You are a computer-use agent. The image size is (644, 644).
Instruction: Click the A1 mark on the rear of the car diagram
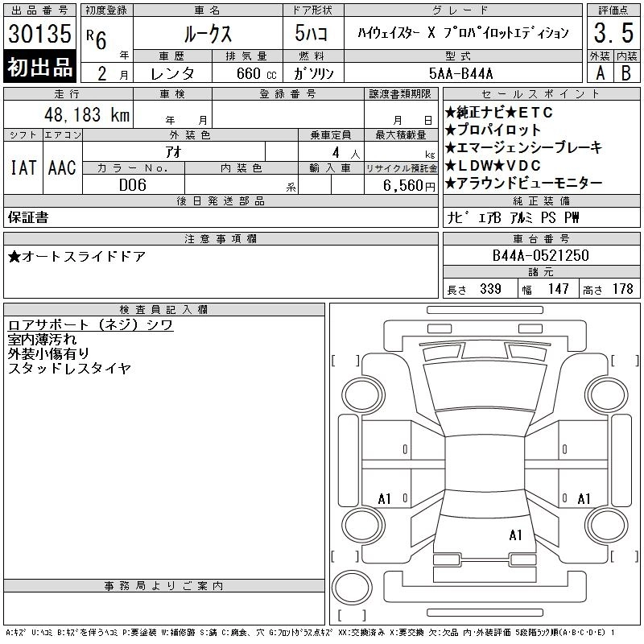516,535
